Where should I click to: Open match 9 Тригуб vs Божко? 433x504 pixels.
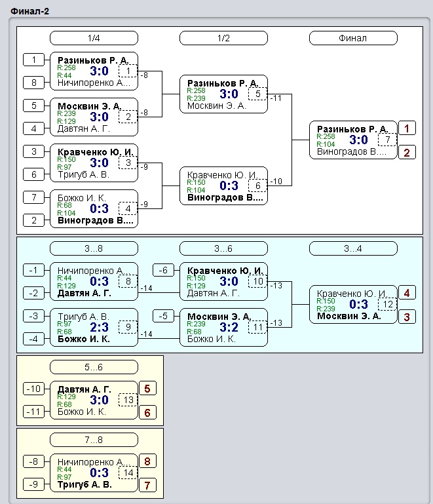click(94, 328)
